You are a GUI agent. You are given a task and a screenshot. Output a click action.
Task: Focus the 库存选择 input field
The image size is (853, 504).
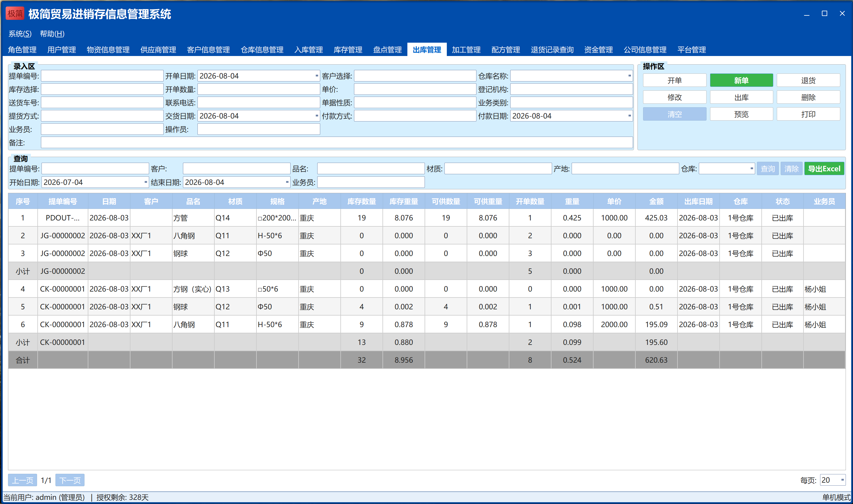tap(102, 89)
